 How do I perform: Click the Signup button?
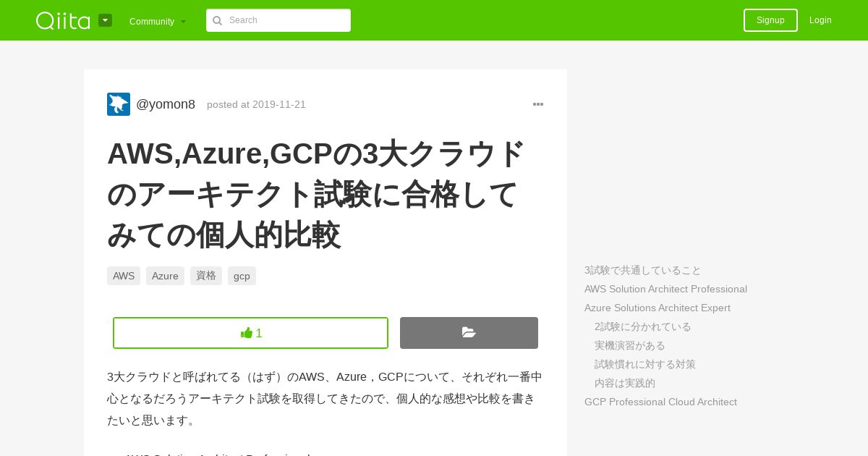click(770, 20)
